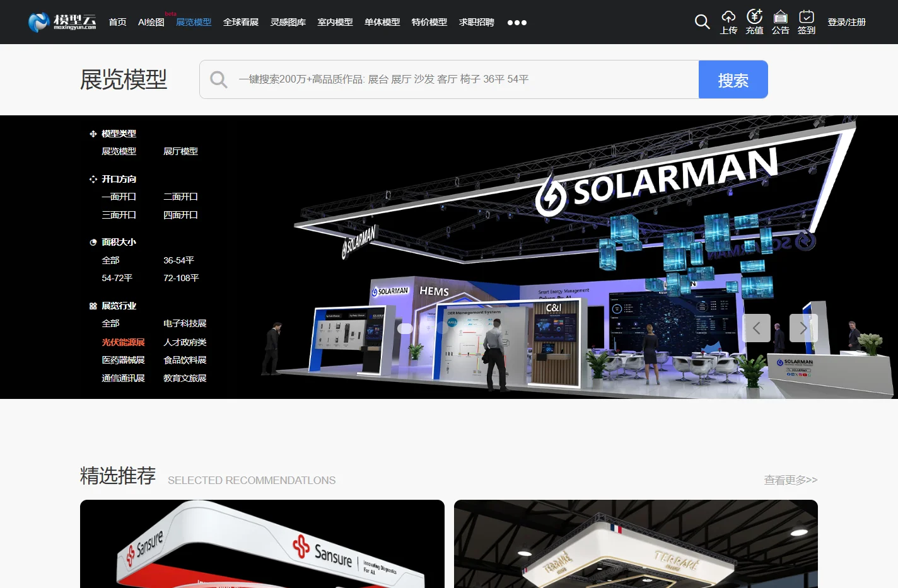Click the 模型类型 section icon
Image resolution: width=898 pixels, height=588 pixels.
93,134
